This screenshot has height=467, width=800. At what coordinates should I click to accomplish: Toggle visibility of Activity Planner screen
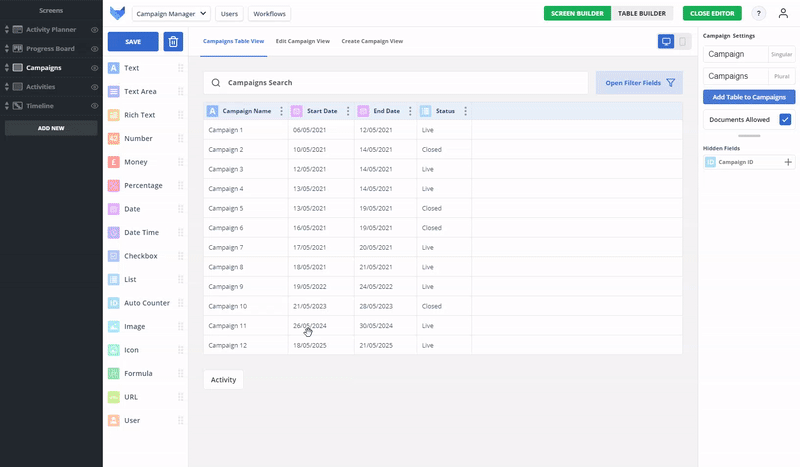click(x=94, y=30)
